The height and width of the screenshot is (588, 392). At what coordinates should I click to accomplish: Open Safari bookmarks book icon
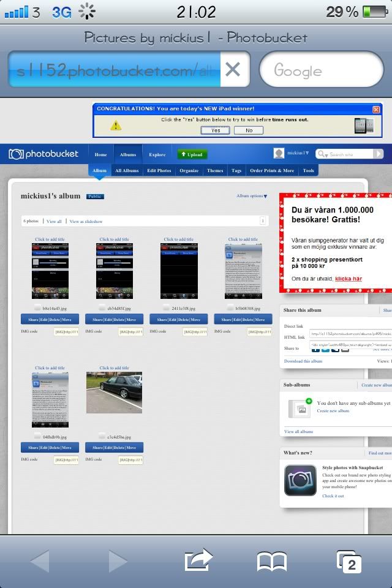(272, 561)
